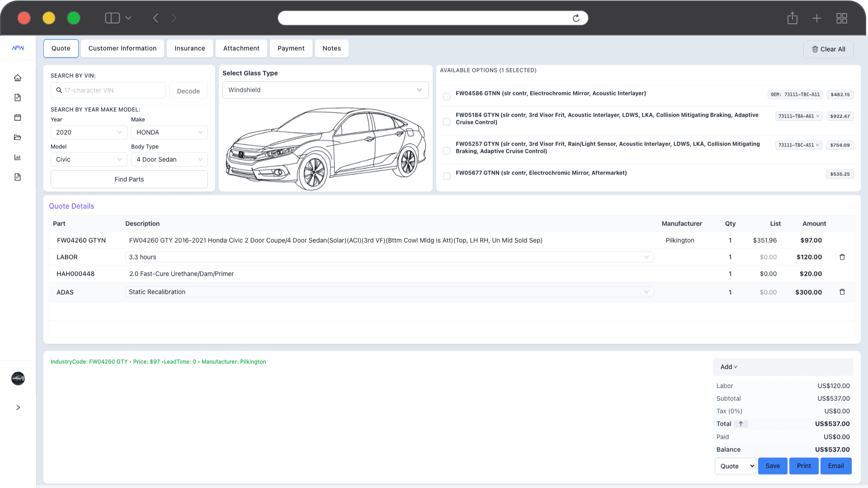The height and width of the screenshot is (488, 868).
Task: Open the bar chart reports icon
Action: 18,157
